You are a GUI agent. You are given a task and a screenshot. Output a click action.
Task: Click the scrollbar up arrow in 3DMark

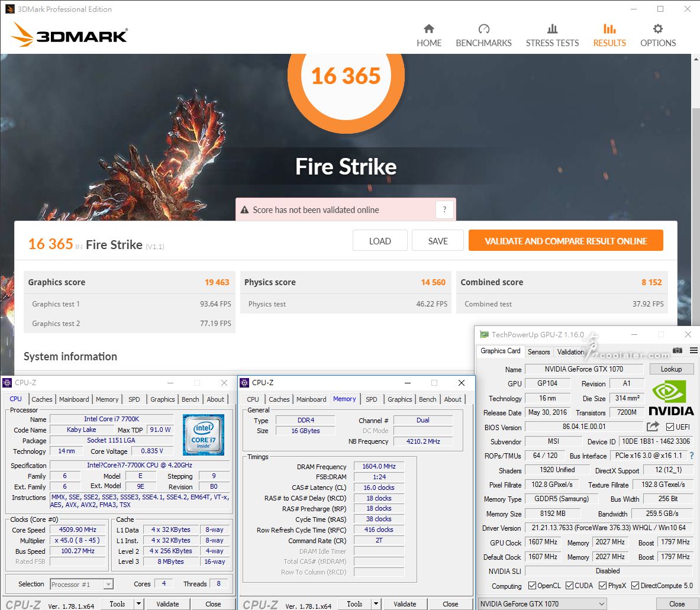coord(695,59)
